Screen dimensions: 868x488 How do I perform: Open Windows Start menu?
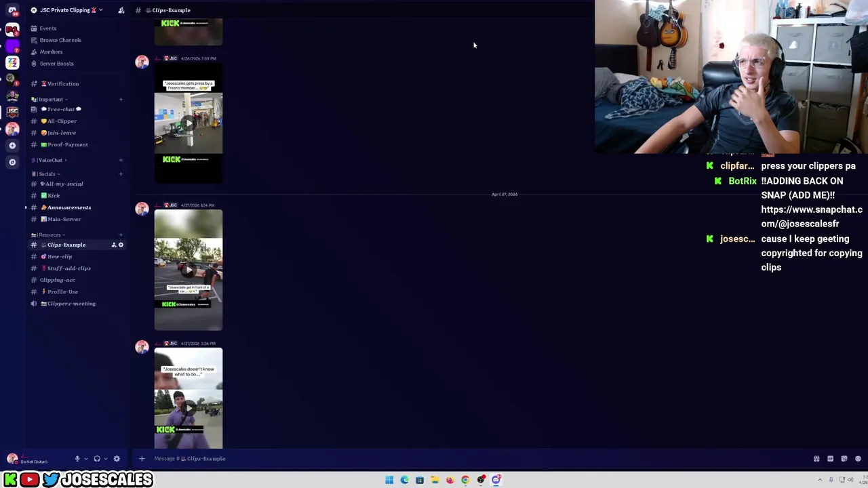(x=389, y=480)
